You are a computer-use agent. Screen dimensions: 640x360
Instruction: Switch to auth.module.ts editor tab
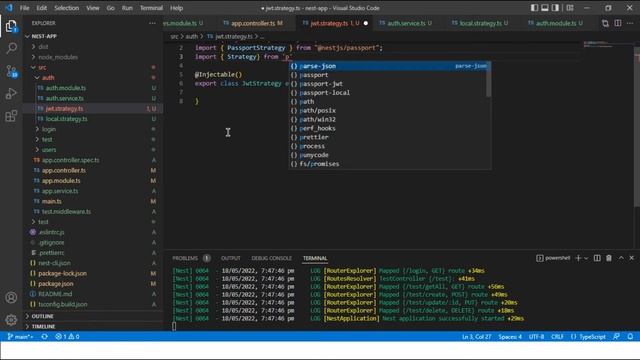pyautogui.click(x=556, y=23)
